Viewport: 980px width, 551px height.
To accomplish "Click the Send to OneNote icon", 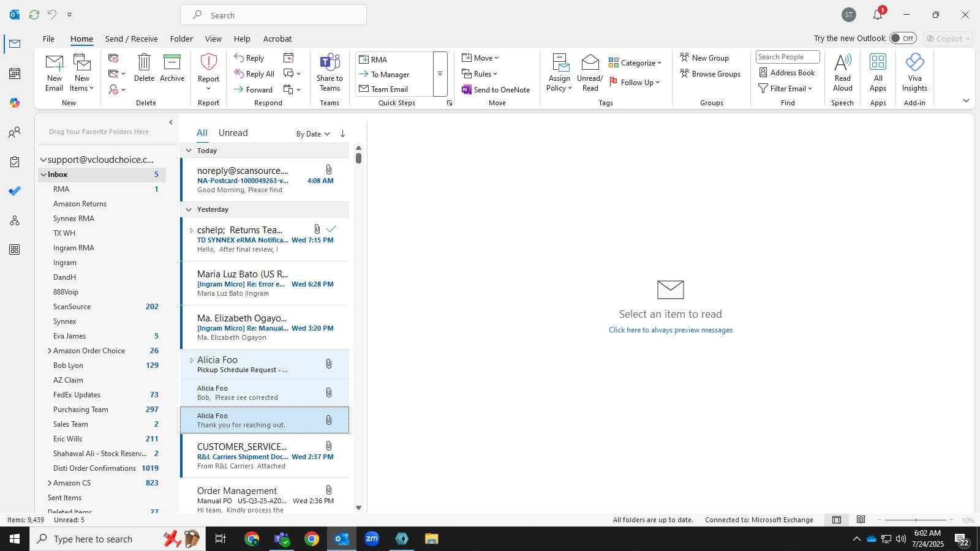I will (467, 89).
